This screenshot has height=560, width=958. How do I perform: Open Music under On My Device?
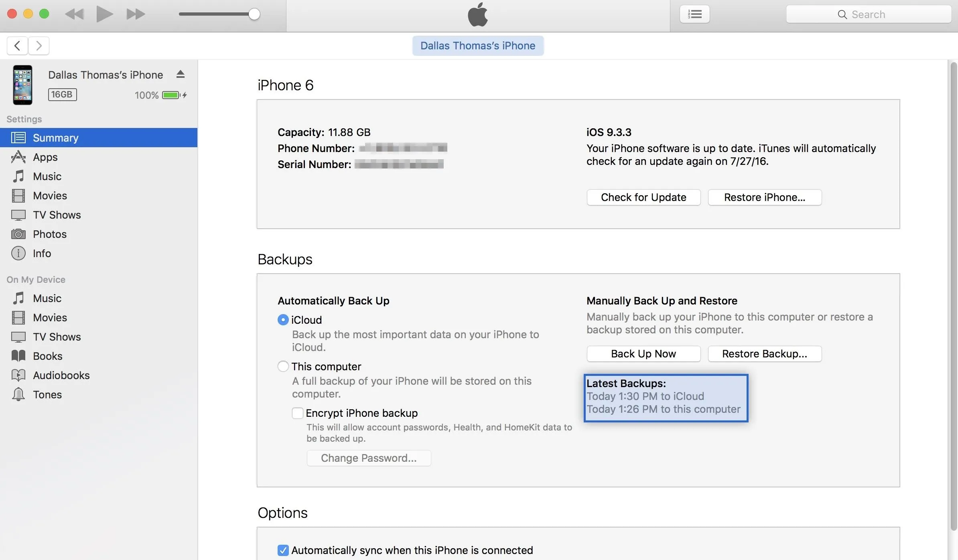99,298
